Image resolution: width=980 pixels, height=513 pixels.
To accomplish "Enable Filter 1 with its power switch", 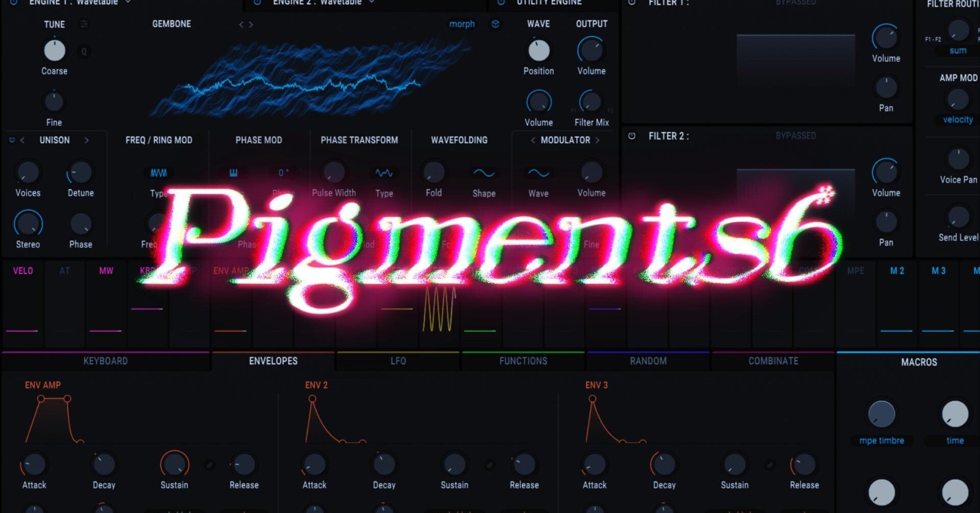I will pos(633,3).
